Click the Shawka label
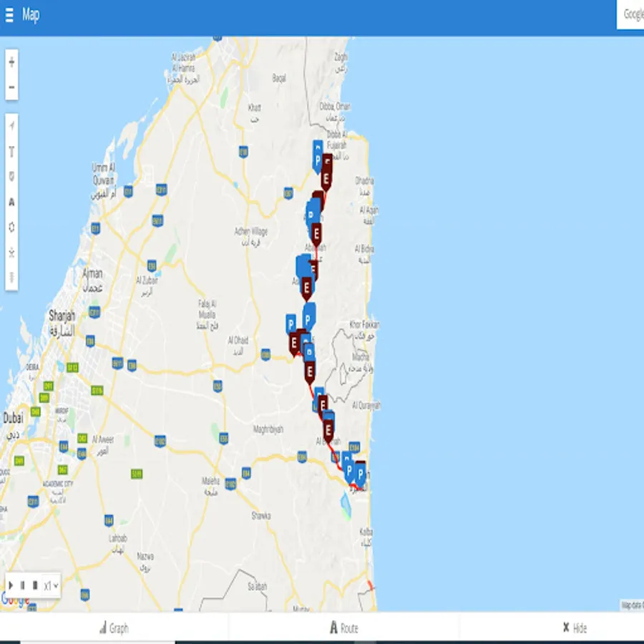Viewport: 644px width, 644px height. [261, 515]
